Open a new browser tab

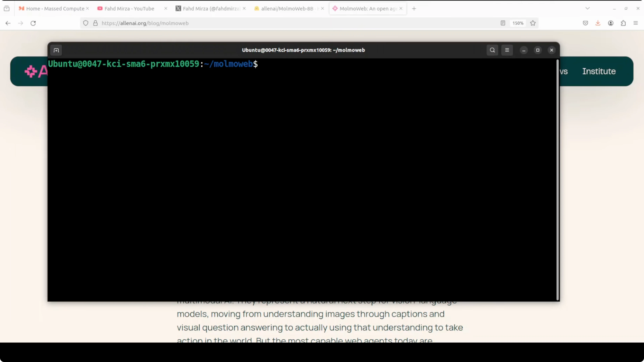click(414, 9)
